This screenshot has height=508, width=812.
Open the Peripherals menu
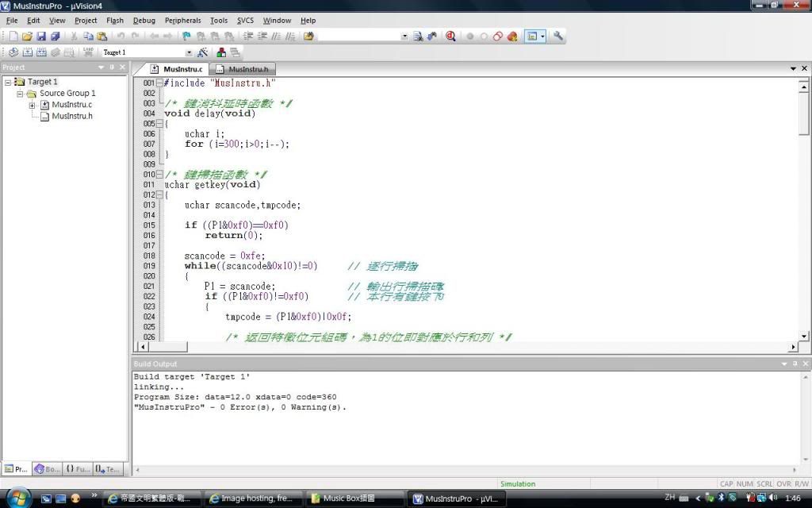(182, 20)
